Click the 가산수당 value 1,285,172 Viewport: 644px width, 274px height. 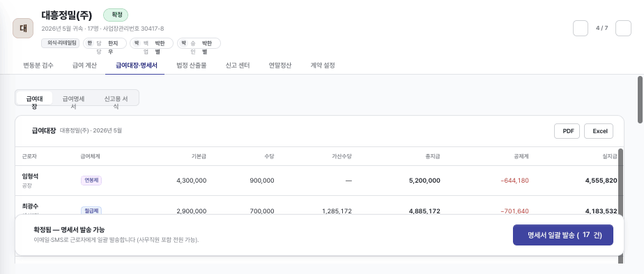click(337, 211)
